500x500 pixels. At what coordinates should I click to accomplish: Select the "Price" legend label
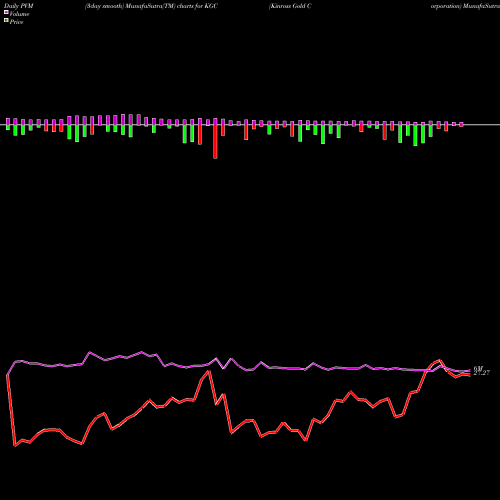click(x=16, y=22)
